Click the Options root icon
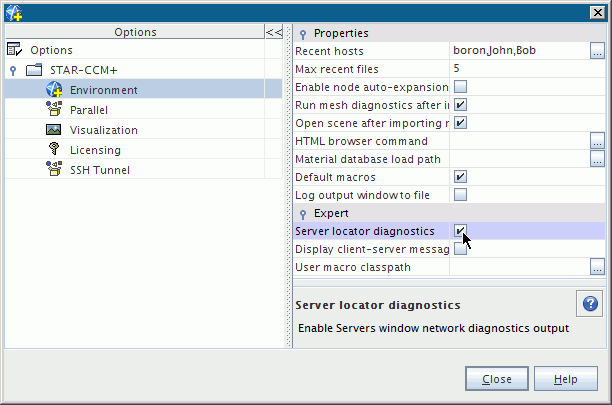The height and width of the screenshot is (405, 612). click(x=15, y=50)
